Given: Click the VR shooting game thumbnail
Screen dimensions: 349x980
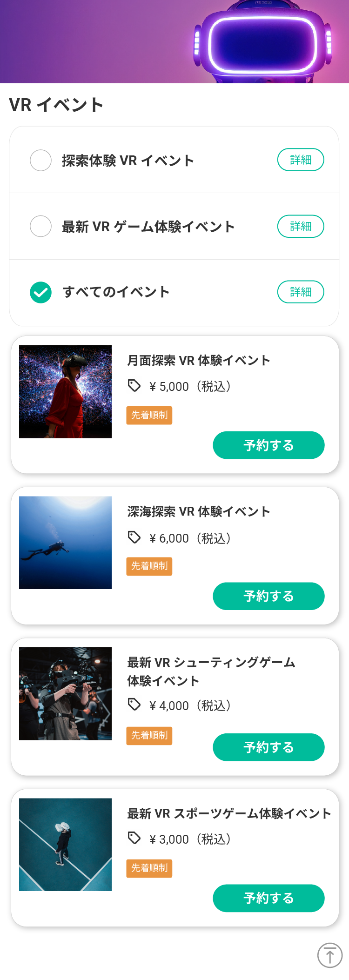Looking at the screenshot, I should tap(65, 693).
